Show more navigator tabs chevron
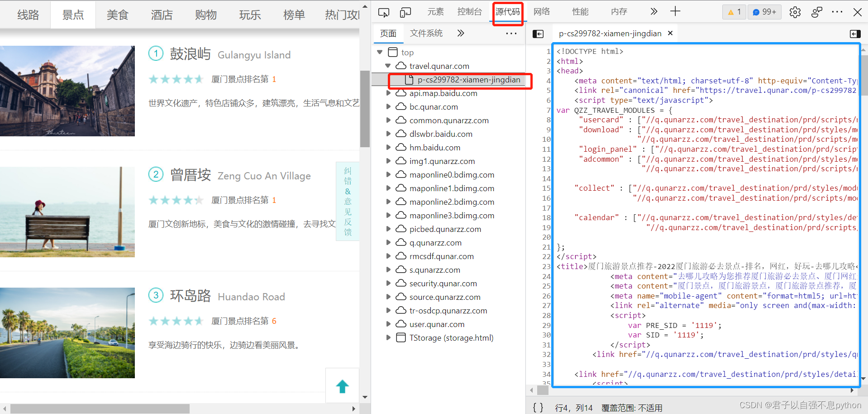Image resolution: width=868 pixels, height=414 pixels. coord(461,33)
